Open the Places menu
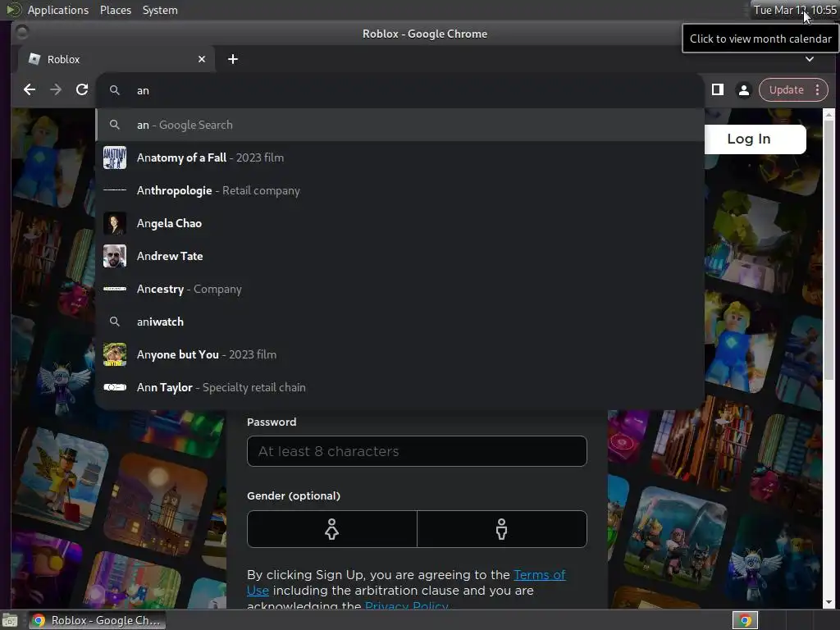Image resolution: width=840 pixels, height=630 pixels. [116, 10]
